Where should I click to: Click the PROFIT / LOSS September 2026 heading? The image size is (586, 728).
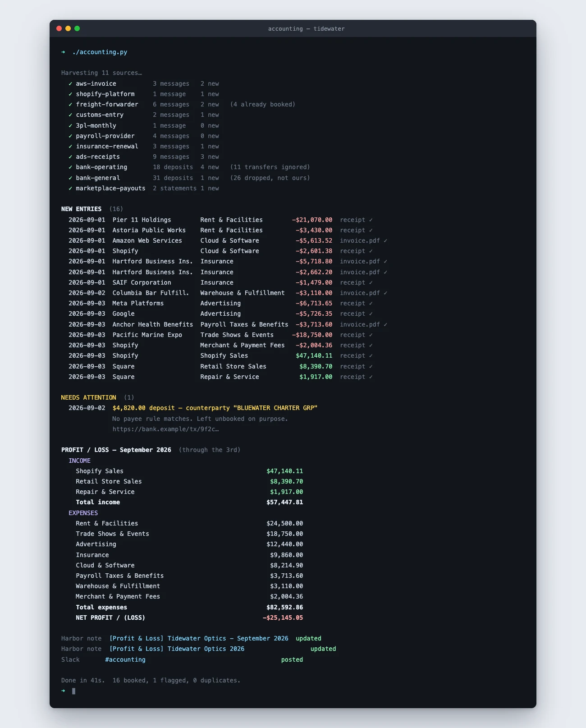pos(116,450)
